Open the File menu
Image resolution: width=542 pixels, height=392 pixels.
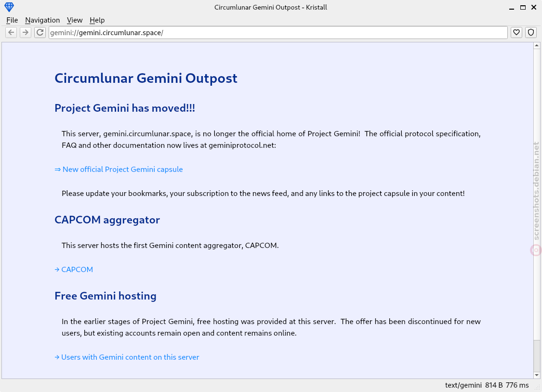point(12,20)
